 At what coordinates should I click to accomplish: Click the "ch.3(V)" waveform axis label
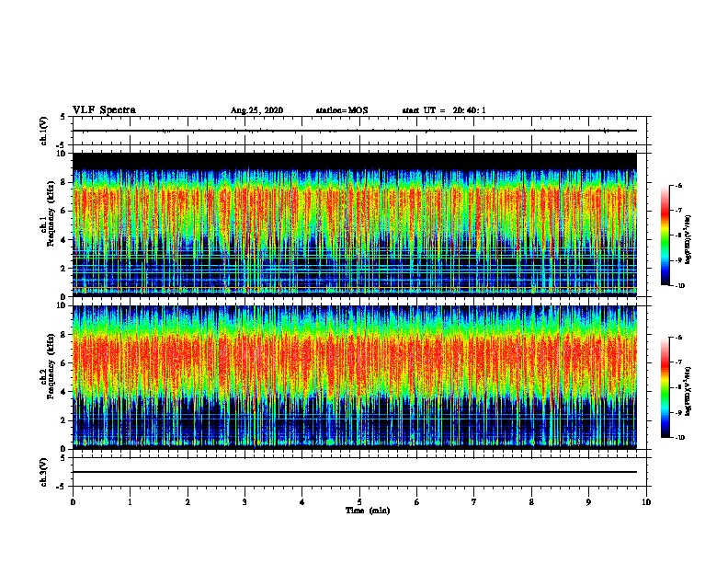pyautogui.click(x=43, y=472)
